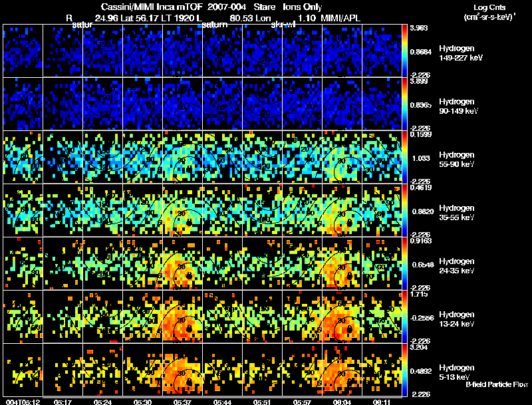Click the color bar for Hydrogen 90-149 keV
Image resolution: width=532 pixels, height=405 pixels.
coord(404,104)
